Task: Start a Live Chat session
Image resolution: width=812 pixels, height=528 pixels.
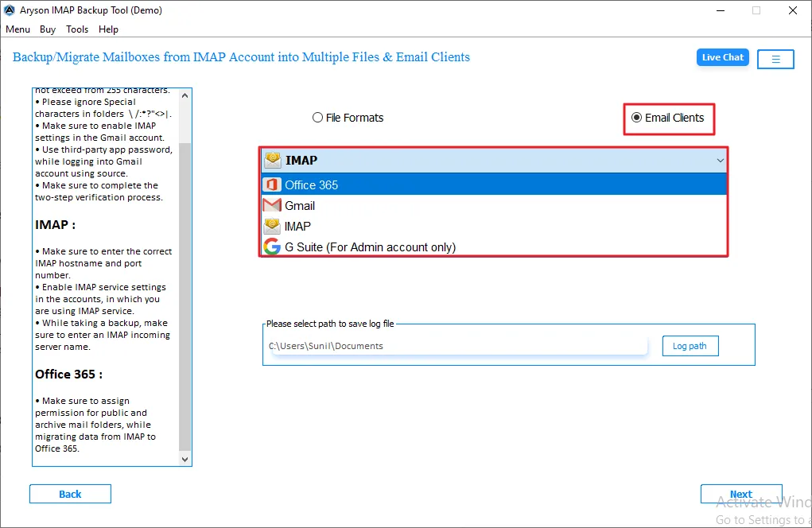Action: (x=722, y=57)
